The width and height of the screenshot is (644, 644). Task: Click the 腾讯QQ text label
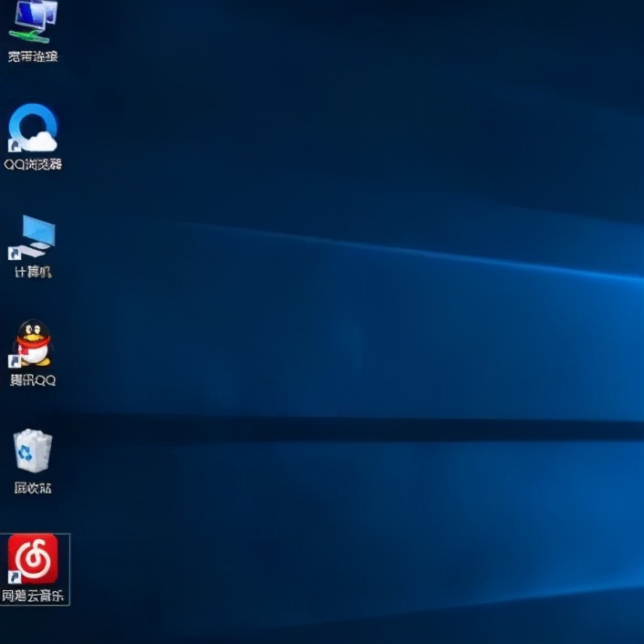pos(33,380)
